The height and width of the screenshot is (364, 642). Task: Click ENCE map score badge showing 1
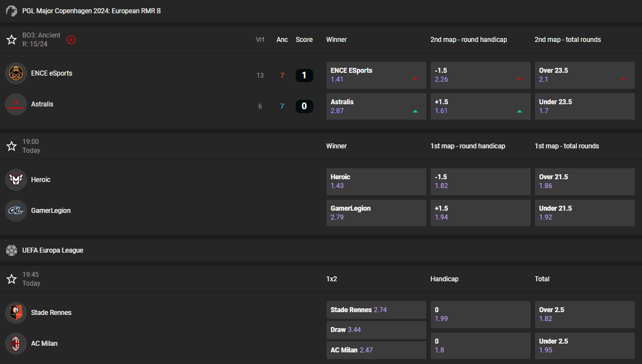coord(304,76)
